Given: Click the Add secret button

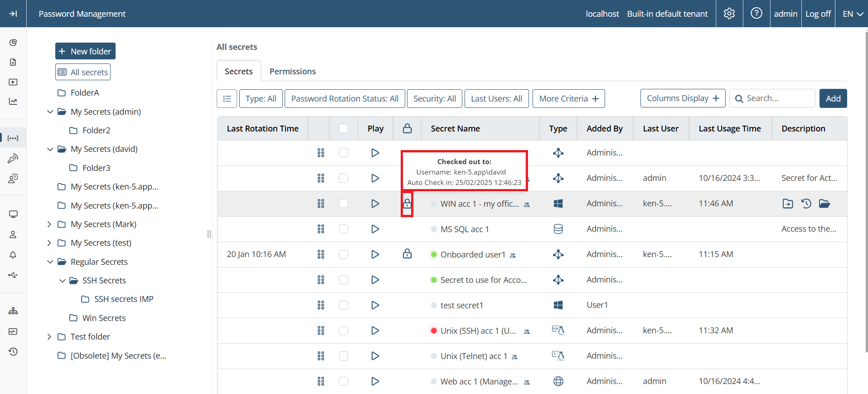Looking at the screenshot, I should (x=833, y=98).
